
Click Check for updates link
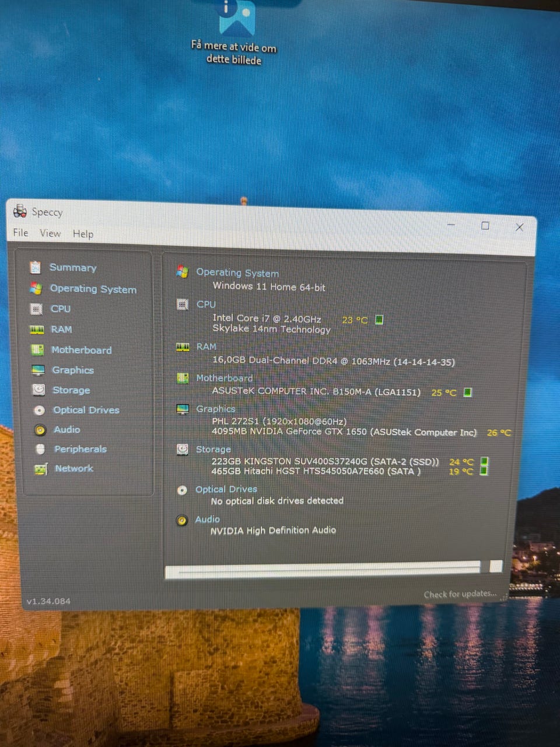460,594
